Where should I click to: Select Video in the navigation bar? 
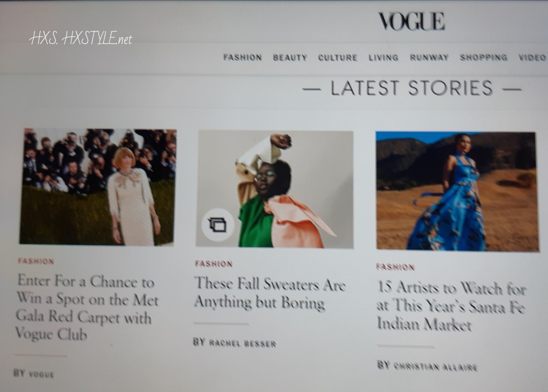coord(532,57)
